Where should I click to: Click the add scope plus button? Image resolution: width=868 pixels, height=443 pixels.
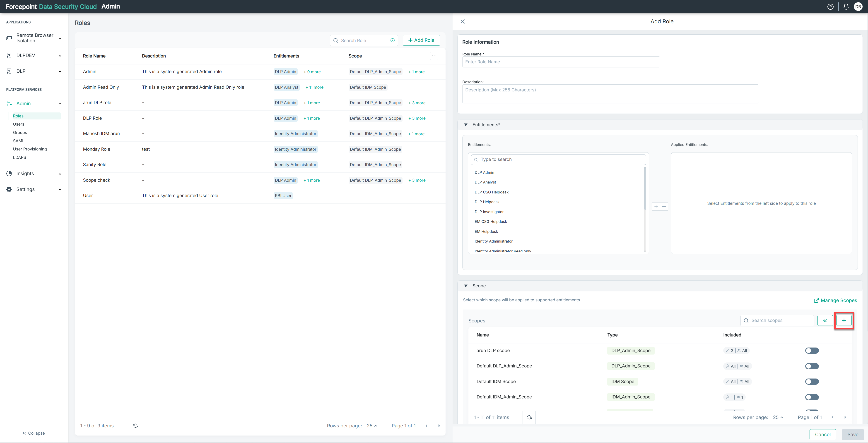[x=844, y=320]
